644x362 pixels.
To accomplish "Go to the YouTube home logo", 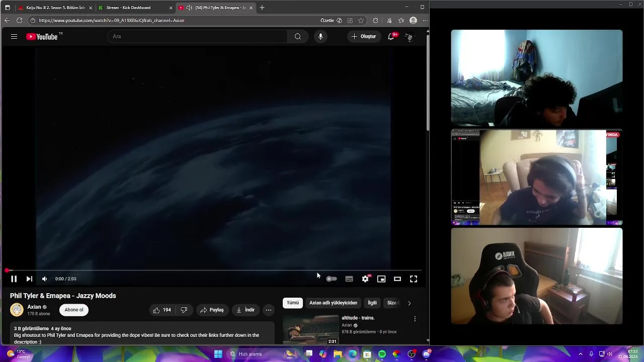I will pyautogui.click(x=42, y=36).
